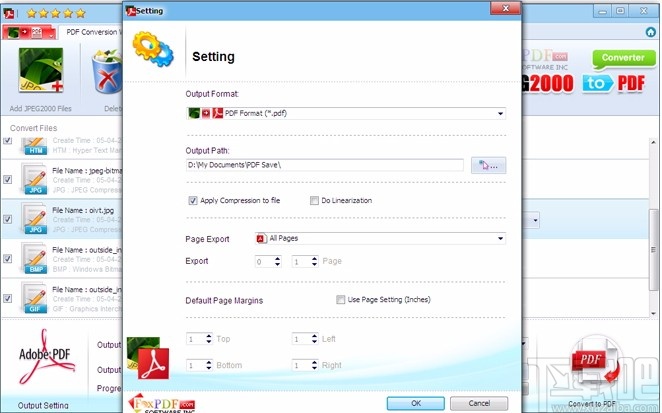Image resolution: width=662 pixels, height=413 pixels.
Task: Click the file list vertical scrollbar
Action: pyautogui.click(x=654, y=249)
